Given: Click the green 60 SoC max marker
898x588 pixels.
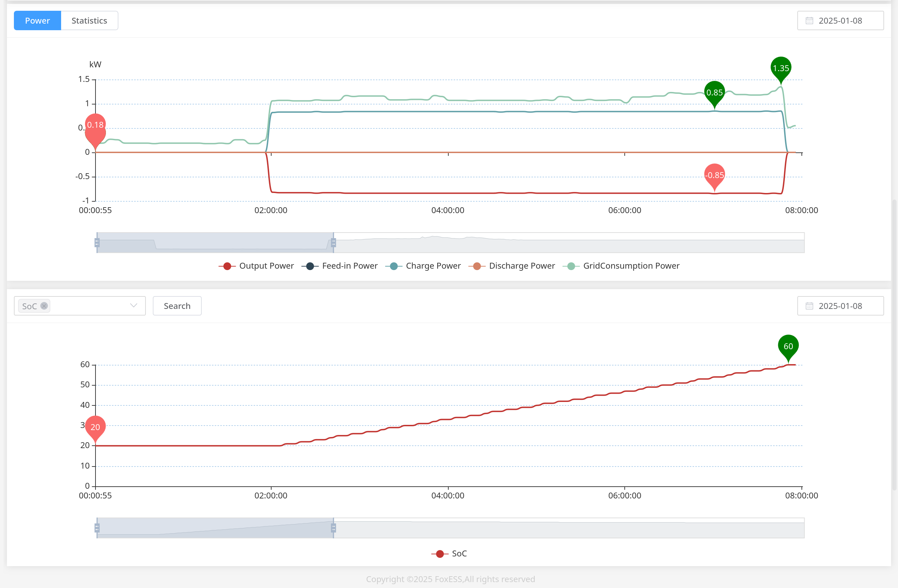Looking at the screenshot, I should pos(788,346).
